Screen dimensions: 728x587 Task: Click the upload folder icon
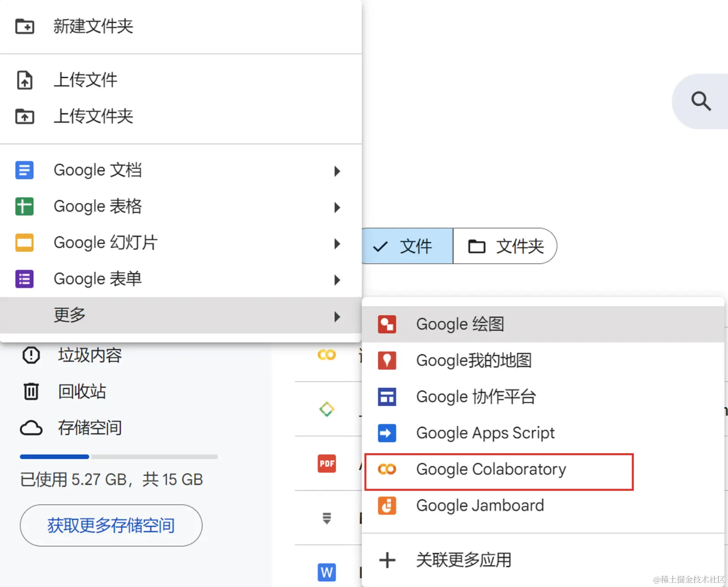(x=25, y=117)
